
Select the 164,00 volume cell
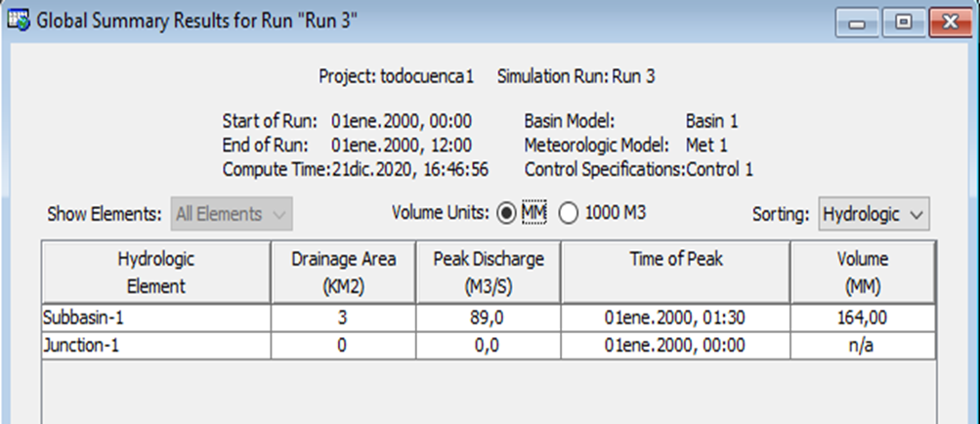(862, 318)
